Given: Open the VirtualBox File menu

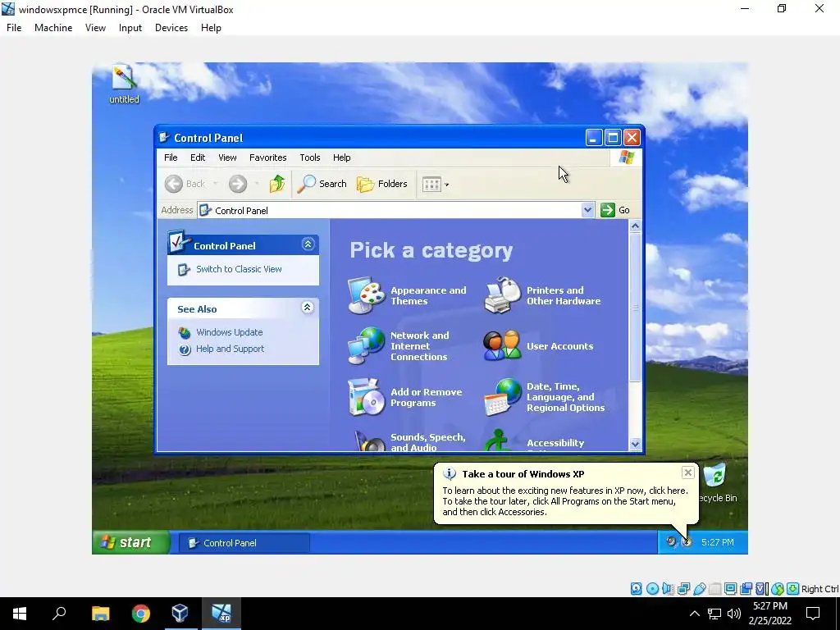Looking at the screenshot, I should tap(14, 28).
